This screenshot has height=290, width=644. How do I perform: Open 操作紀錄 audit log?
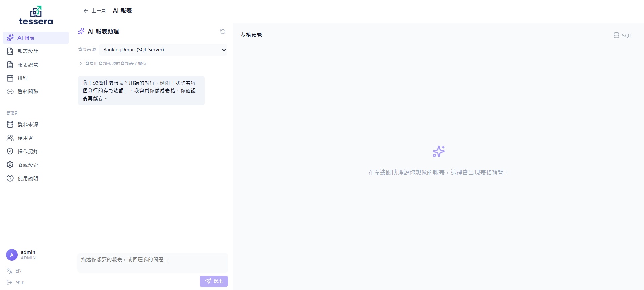(36, 151)
